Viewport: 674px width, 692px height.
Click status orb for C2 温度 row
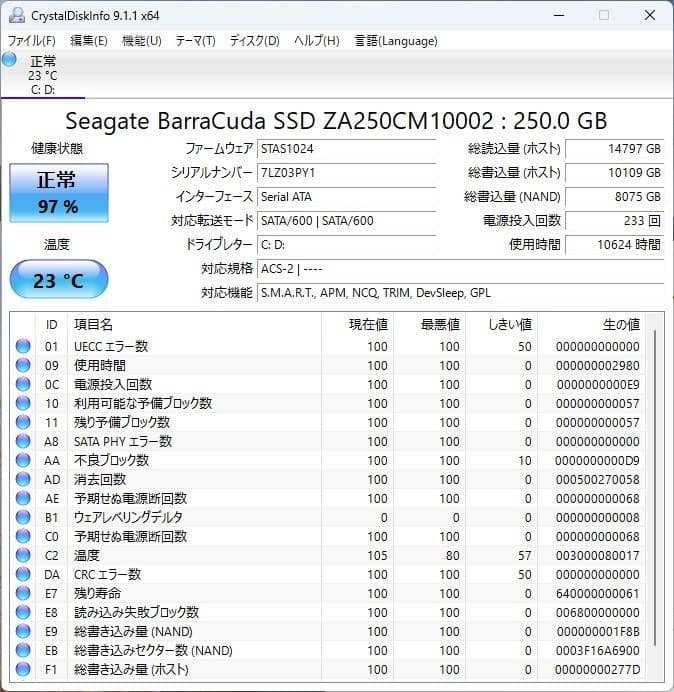point(23,555)
